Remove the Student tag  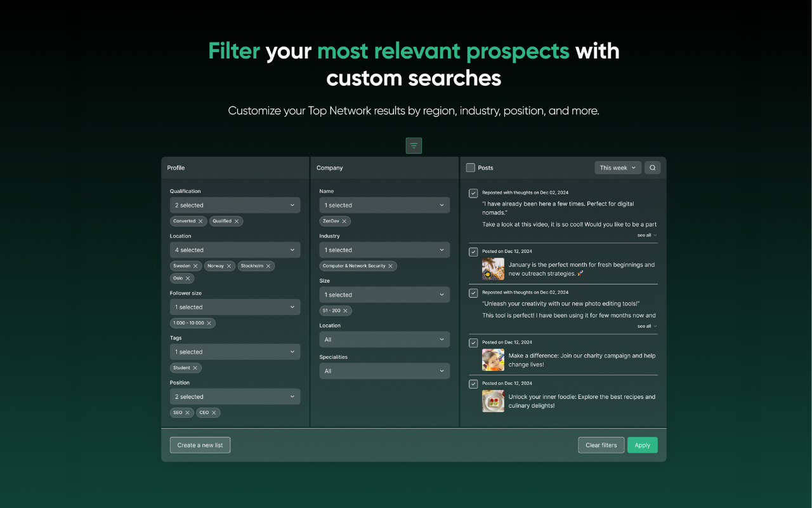[x=196, y=367]
